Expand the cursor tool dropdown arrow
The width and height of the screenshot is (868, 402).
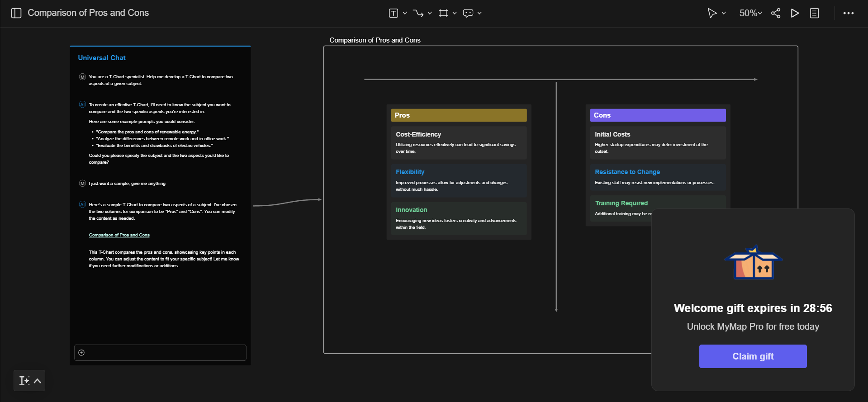(724, 13)
